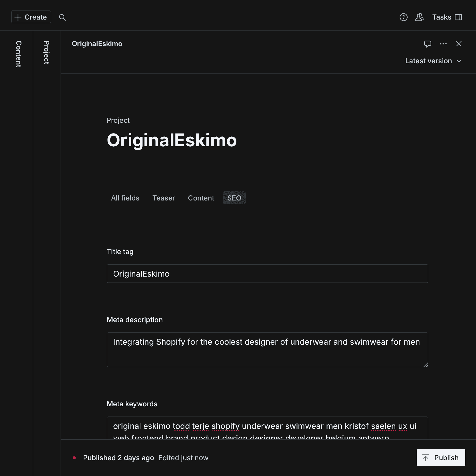Toggle the Tasks side panel icon
The image size is (476, 476).
tap(459, 17)
